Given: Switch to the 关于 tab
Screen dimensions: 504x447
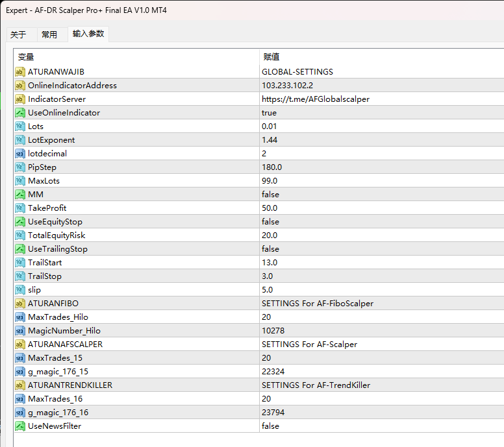Looking at the screenshot, I should [x=18, y=34].
